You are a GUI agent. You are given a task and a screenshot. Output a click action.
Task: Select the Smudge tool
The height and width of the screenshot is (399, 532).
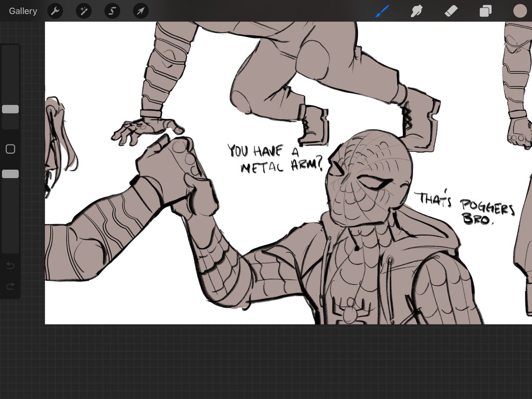[416, 11]
